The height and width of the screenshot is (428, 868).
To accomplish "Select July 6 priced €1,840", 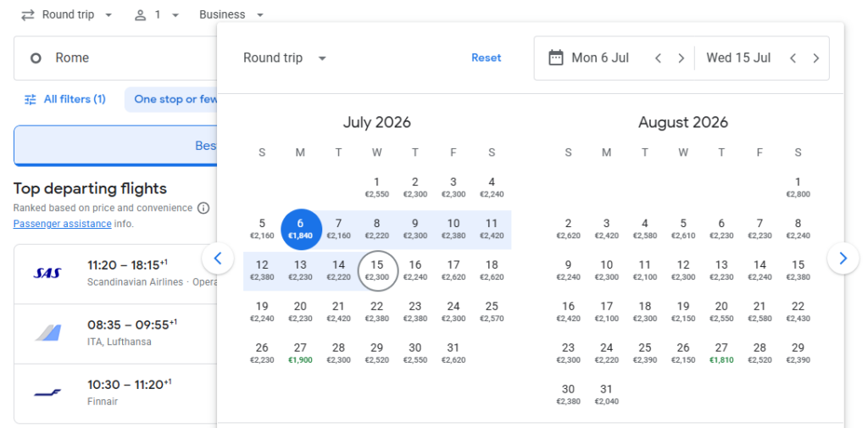I will [x=301, y=229].
